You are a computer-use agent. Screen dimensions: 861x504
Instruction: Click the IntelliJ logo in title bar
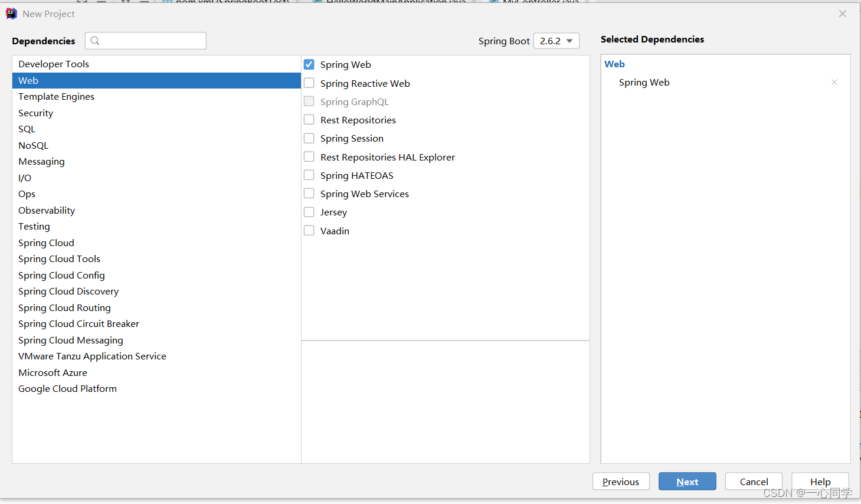11,14
